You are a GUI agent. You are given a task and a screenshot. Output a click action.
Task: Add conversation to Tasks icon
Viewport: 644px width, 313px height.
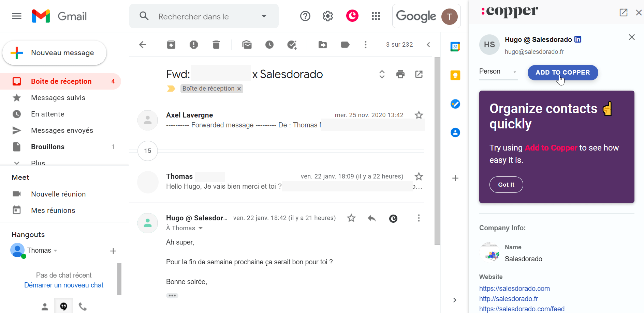292,45
